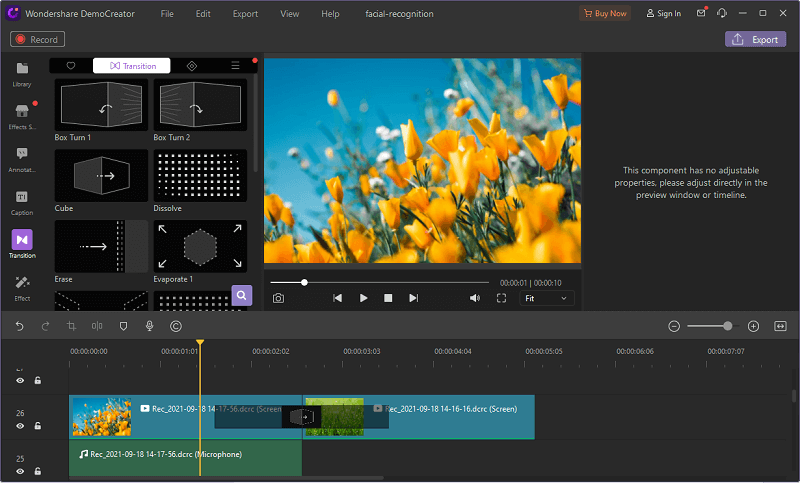Open the Library panel in sidebar
This screenshot has height=483, width=800.
coord(21,72)
